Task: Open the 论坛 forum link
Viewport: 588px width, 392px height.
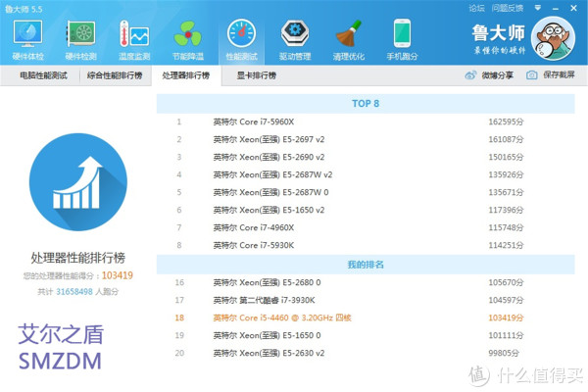Action: click(476, 8)
